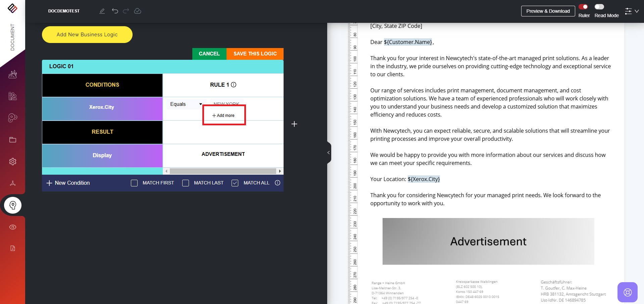The height and width of the screenshot is (304, 644).
Task: Open the folder icon in sidebar
Action: 13,140
